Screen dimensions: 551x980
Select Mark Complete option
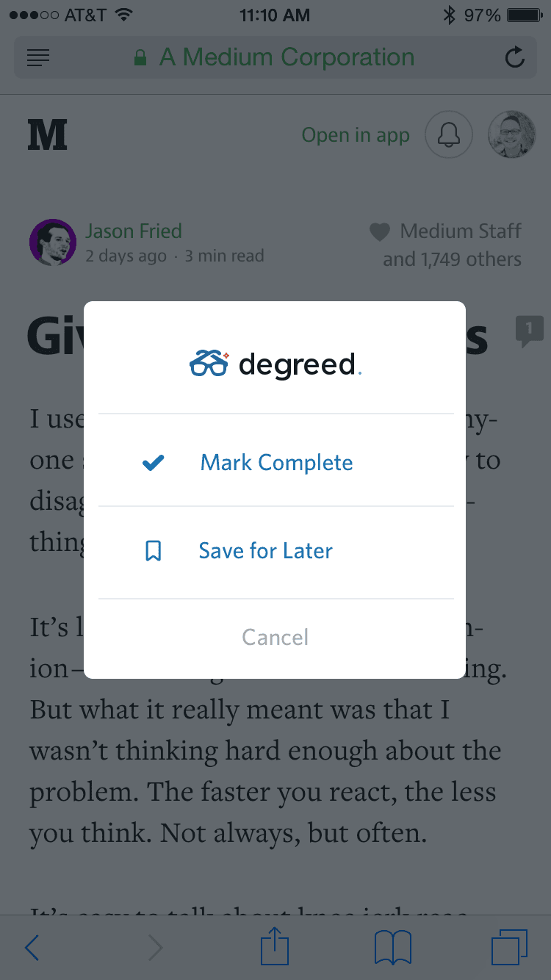coord(276,463)
